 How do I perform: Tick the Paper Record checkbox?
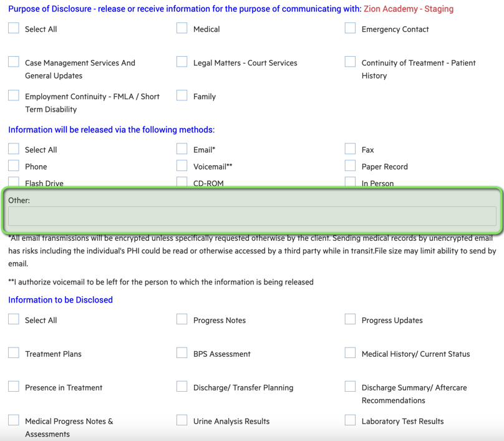point(350,165)
